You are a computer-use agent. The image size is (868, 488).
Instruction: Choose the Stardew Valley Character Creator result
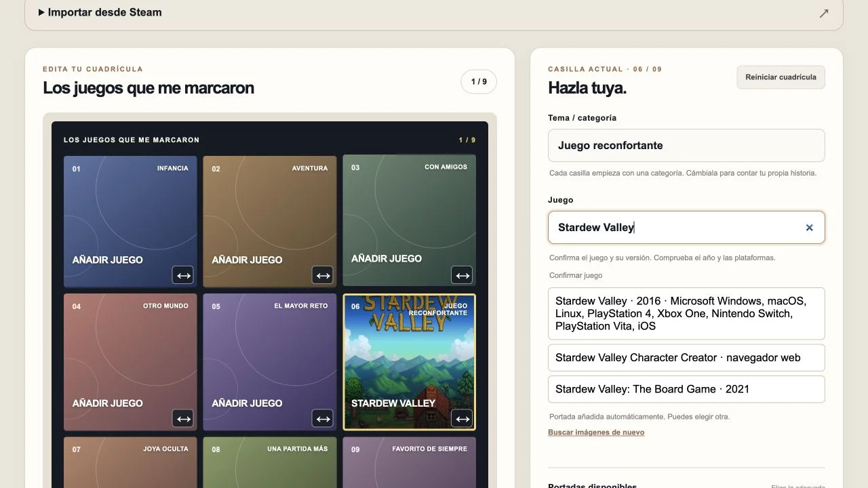click(686, 358)
